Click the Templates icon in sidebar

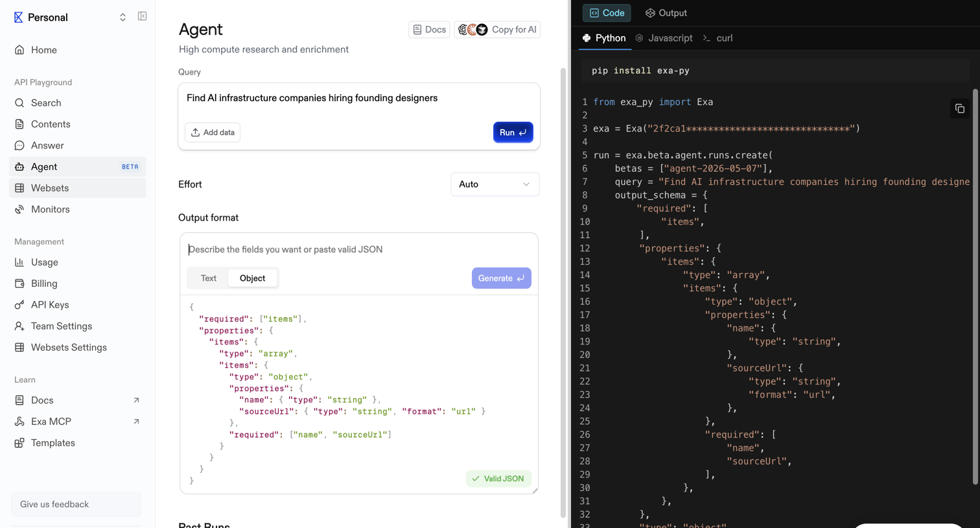[19, 443]
